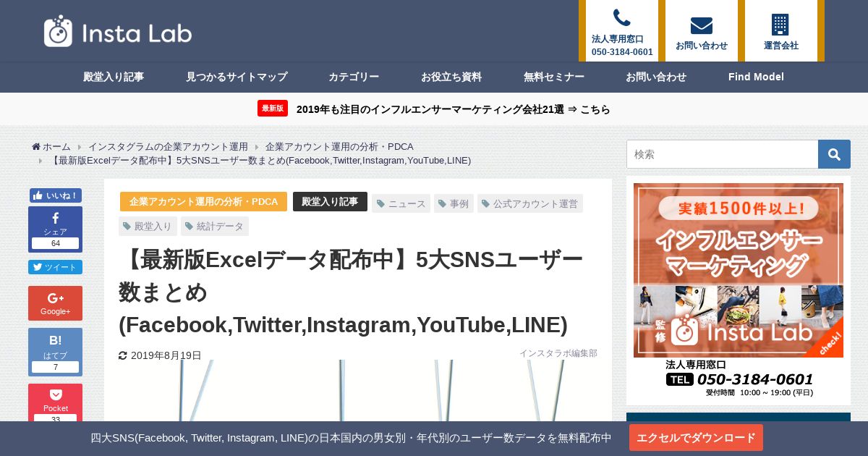This screenshot has height=456, width=868.
Task: Click the article featured image
Action: (x=358, y=390)
